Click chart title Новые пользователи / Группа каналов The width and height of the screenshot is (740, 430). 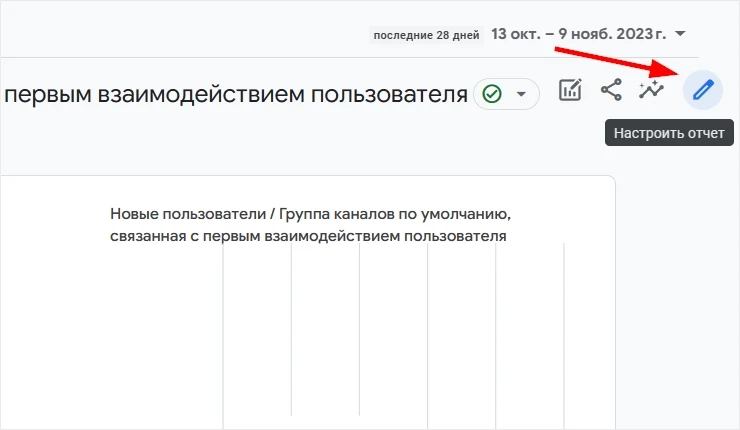[311, 214]
